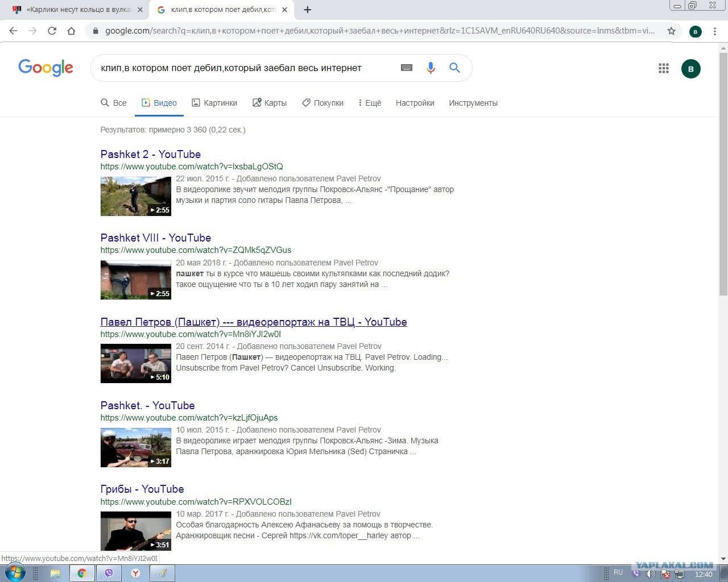This screenshot has height=582, width=728.
Task: Go back using the browser back arrow
Action: click(14, 31)
